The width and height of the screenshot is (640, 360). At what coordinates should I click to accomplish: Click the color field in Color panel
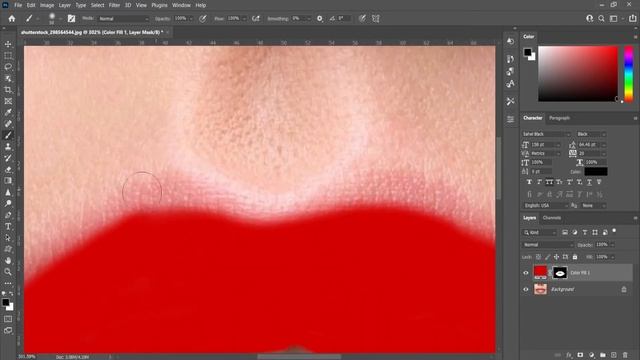point(578,74)
